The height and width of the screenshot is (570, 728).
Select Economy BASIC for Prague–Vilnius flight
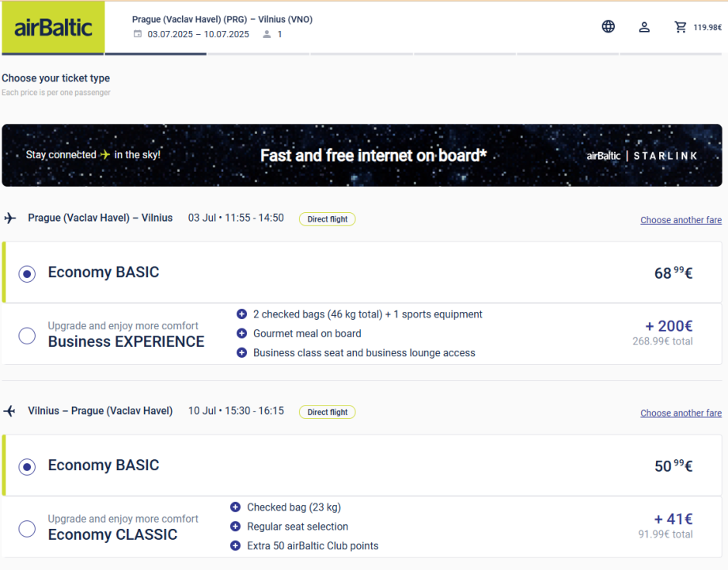pyautogui.click(x=27, y=274)
